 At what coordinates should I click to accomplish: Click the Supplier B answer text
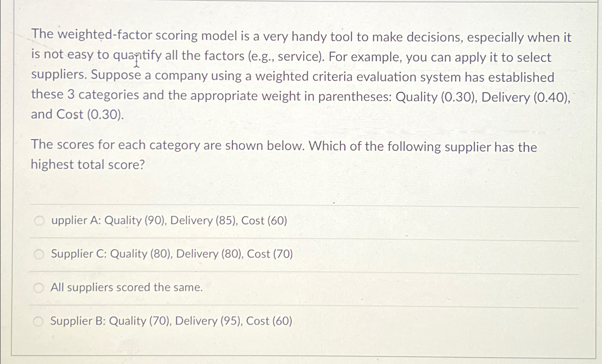click(171, 321)
